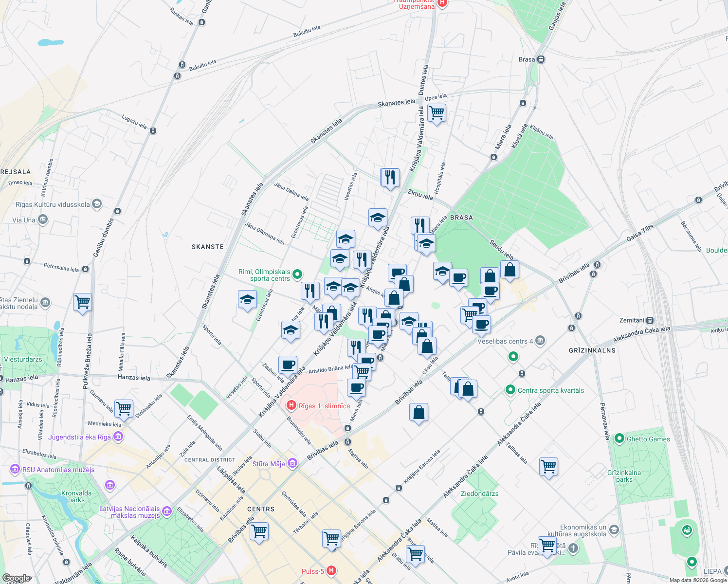The height and width of the screenshot is (584, 728).
Task: Open the museum marker for Latvijas Nacionālais mākslas muzejs
Action: coord(166,511)
